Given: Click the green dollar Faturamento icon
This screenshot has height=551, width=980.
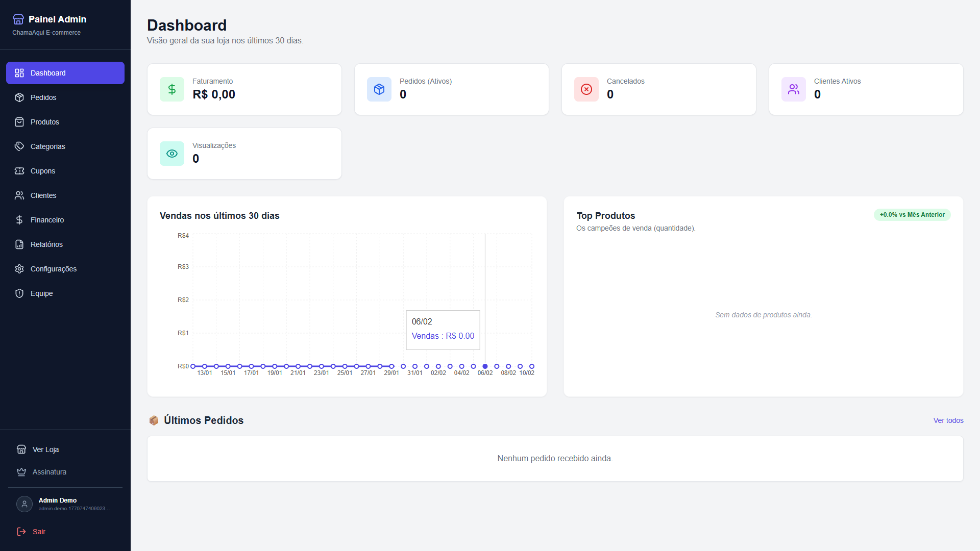Looking at the screenshot, I should tap(172, 89).
